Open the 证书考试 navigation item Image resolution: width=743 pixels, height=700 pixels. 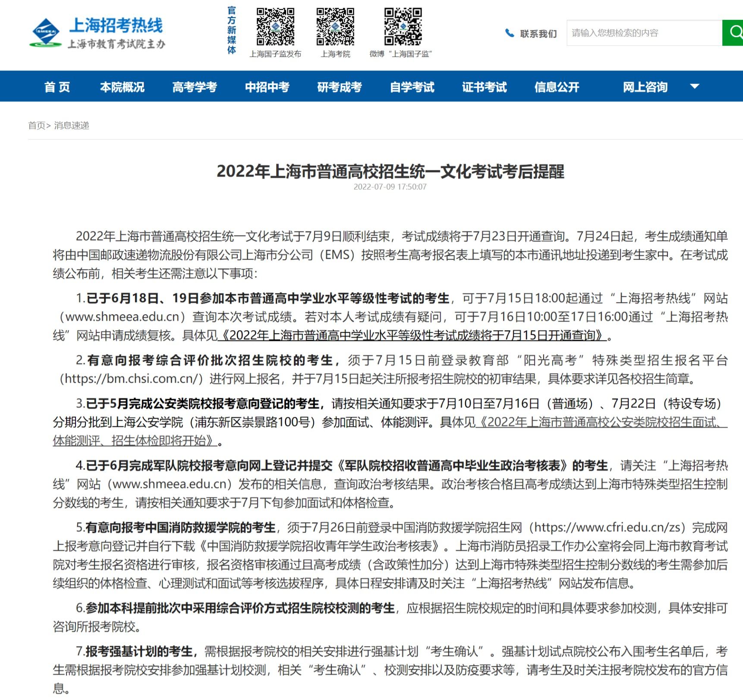(484, 87)
